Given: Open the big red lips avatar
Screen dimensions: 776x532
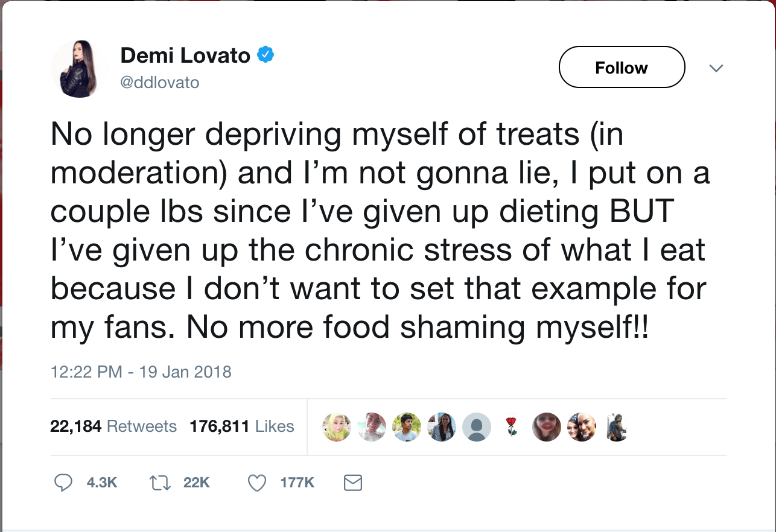Looking at the screenshot, I should tap(547, 426).
